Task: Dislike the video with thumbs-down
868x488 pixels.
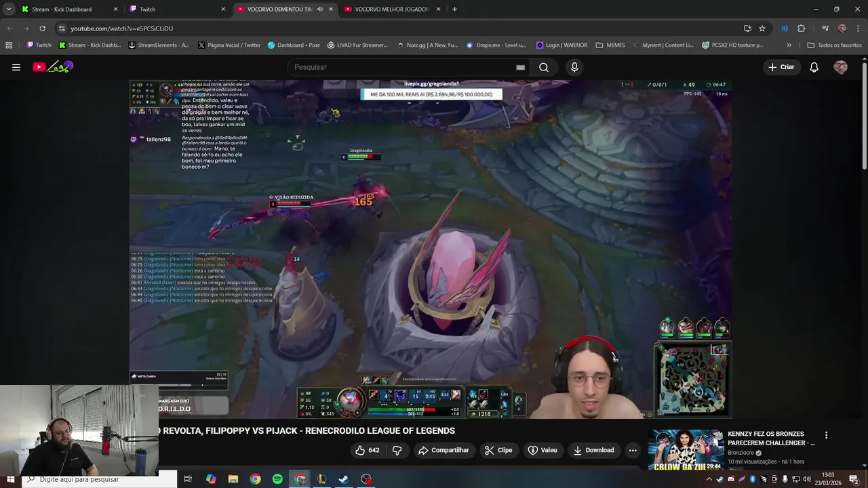Action: pos(397,450)
